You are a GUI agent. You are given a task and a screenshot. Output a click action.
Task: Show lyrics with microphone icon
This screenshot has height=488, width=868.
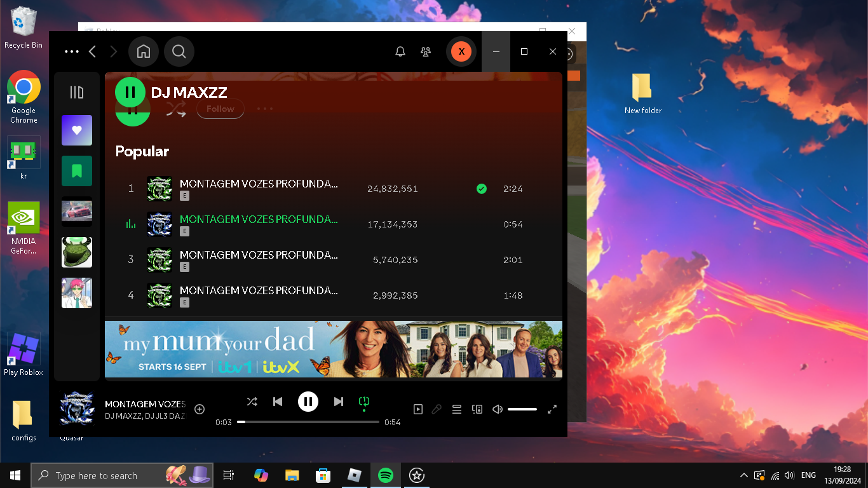437,409
